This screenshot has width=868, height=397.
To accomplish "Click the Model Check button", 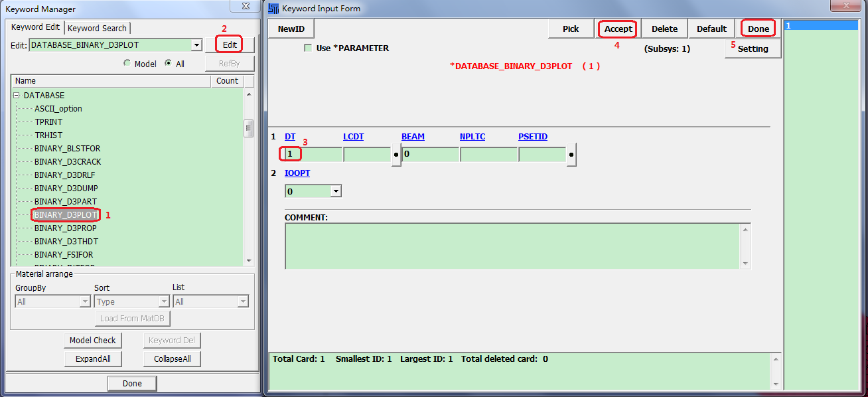I will pyautogui.click(x=93, y=340).
